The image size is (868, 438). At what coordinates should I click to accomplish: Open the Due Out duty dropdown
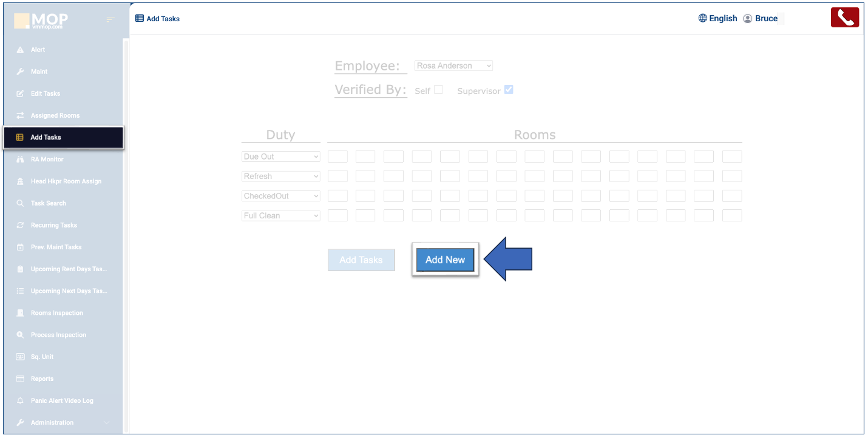[281, 157]
